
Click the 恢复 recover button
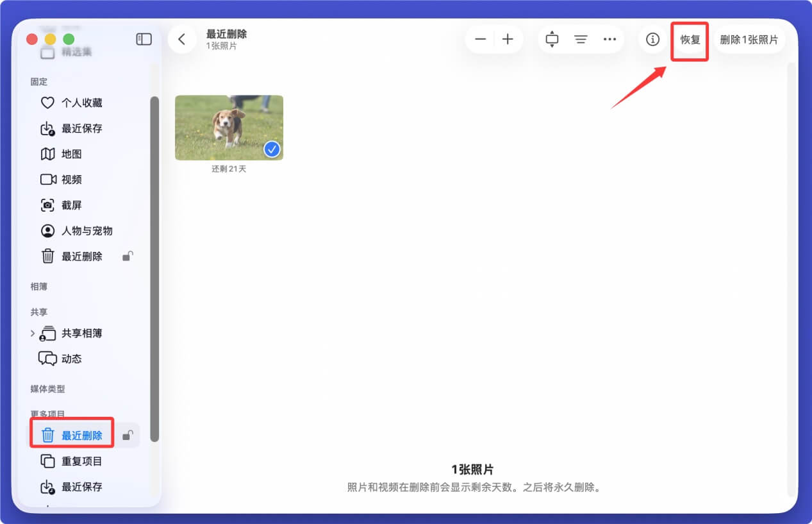690,39
